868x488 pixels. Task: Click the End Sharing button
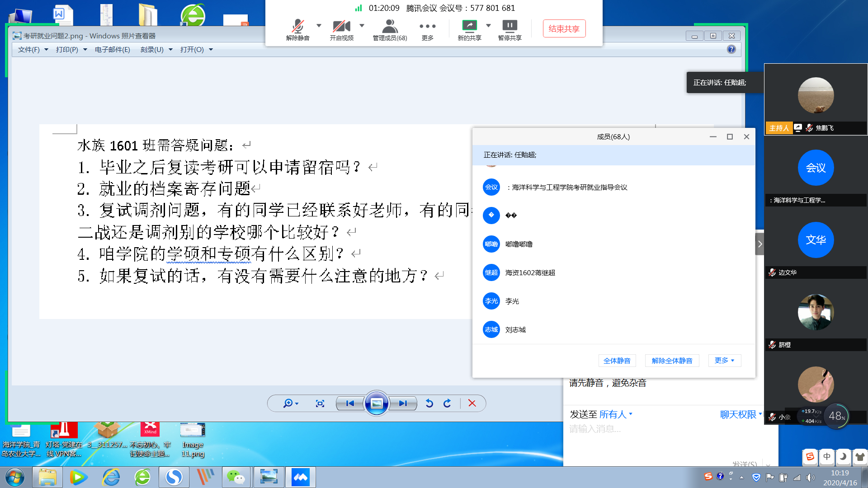coord(564,28)
